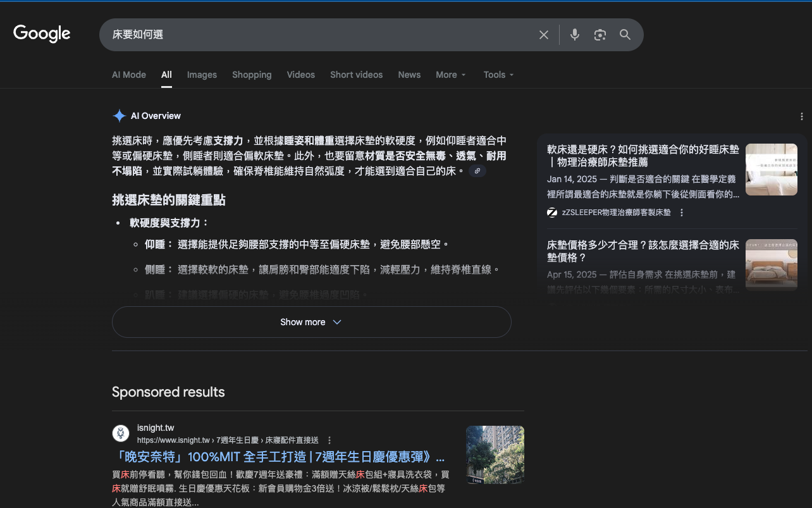Switch to AI Mode tab
Viewport: 812px width, 508px height.
(x=129, y=75)
